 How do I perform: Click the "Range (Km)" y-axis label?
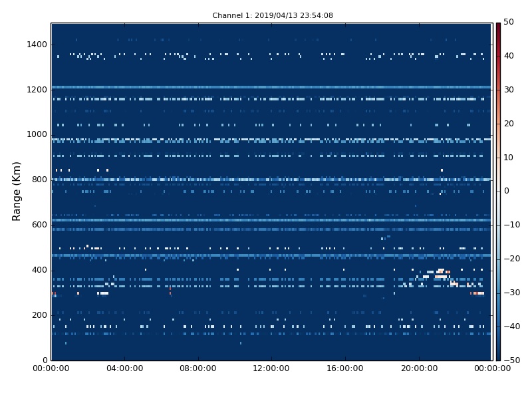pyautogui.click(x=17, y=191)
